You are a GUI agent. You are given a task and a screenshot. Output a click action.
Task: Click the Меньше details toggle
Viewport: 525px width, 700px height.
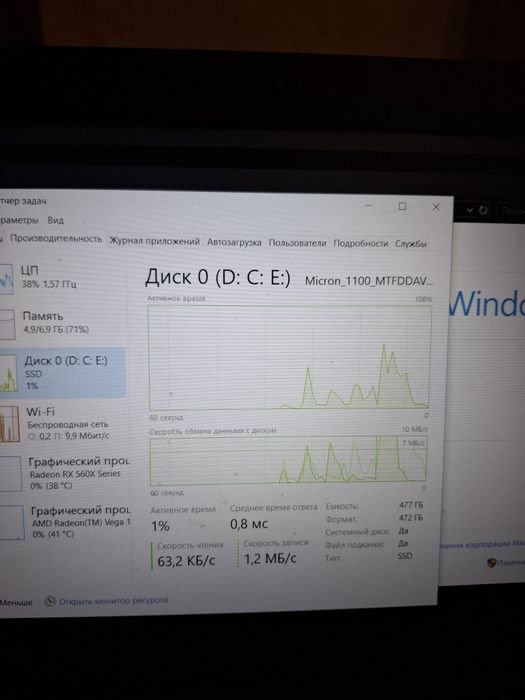(16, 602)
